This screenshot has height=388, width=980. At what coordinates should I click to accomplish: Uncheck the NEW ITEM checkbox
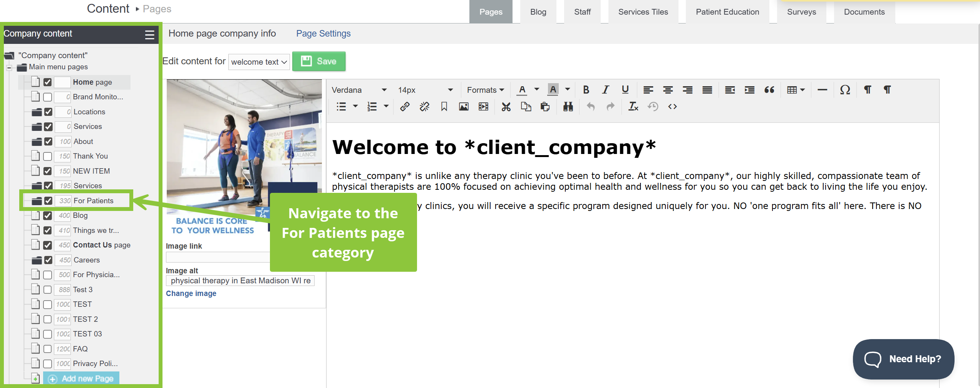48,171
